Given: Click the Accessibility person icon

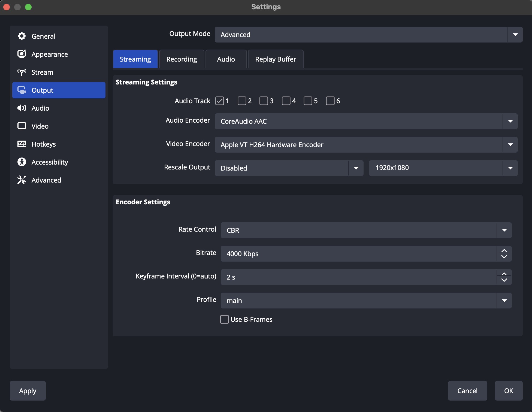Looking at the screenshot, I should [22, 162].
